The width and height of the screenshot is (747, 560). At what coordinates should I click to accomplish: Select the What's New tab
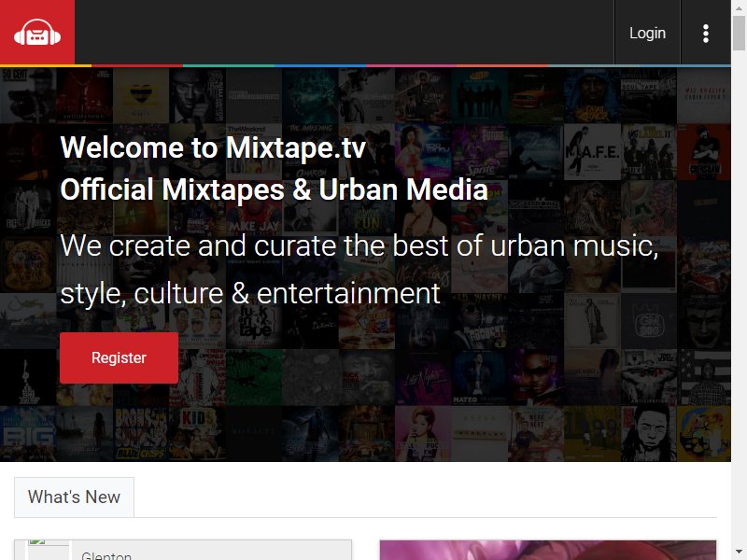pos(75,497)
